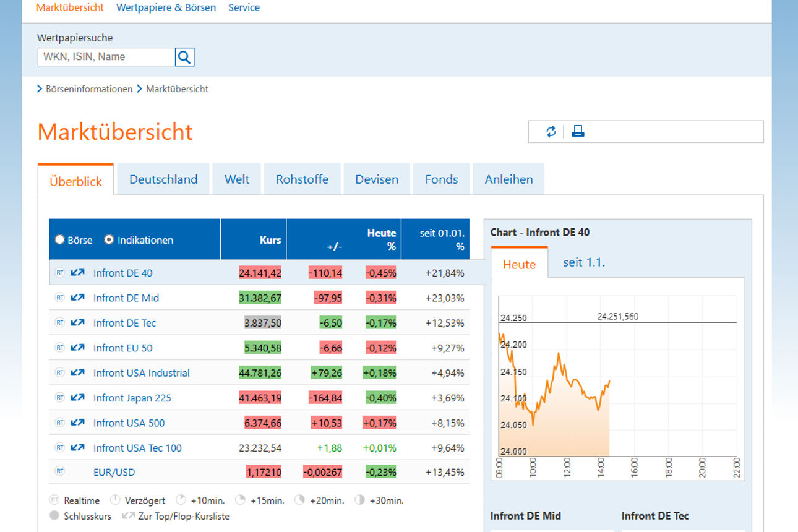Click the RT badge of Infront USA Tec 100
798x532 pixels.
[x=60, y=447]
